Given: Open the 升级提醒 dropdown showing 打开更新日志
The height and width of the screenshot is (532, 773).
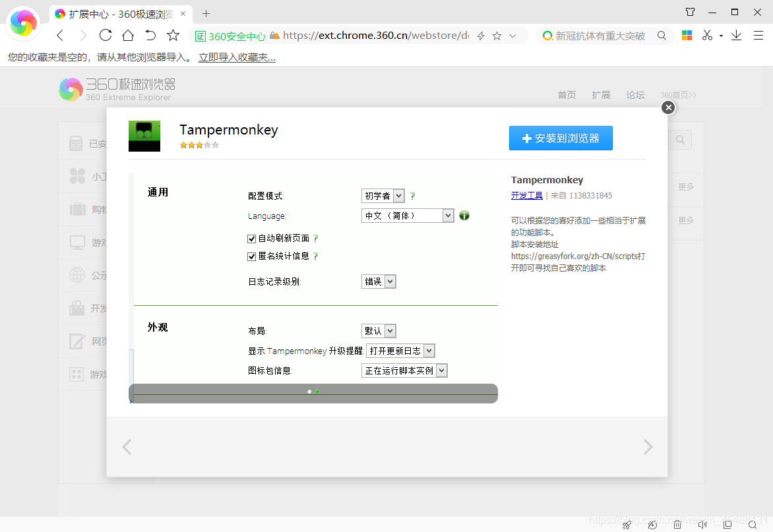Looking at the screenshot, I should click(400, 351).
